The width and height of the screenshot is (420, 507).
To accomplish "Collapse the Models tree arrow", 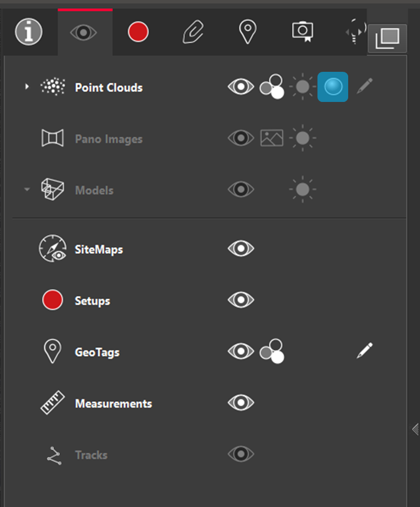I will point(27,190).
